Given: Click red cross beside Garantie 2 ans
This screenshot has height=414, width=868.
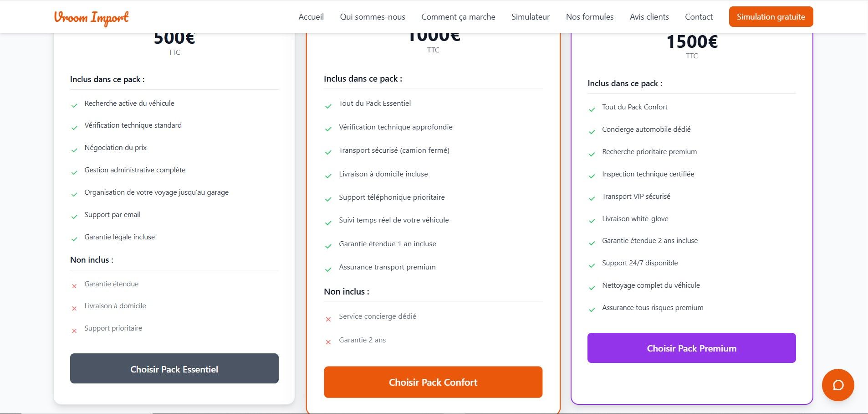Looking at the screenshot, I should [x=328, y=342].
